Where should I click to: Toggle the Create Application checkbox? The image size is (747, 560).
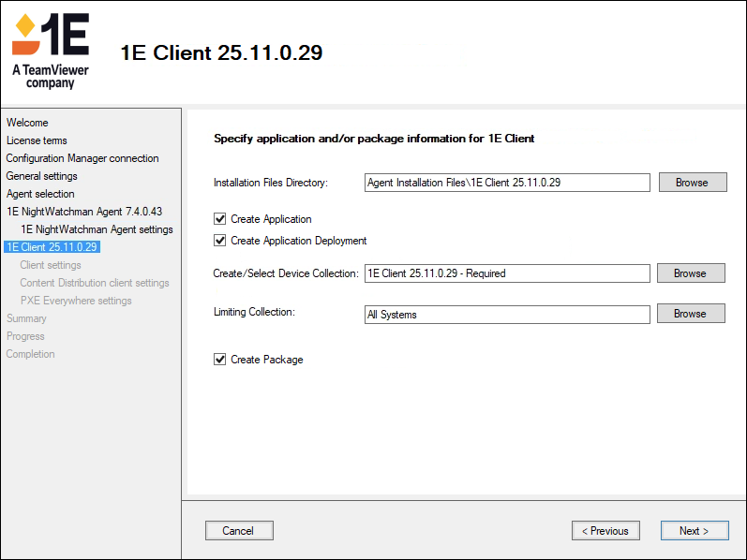coord(220,219)
